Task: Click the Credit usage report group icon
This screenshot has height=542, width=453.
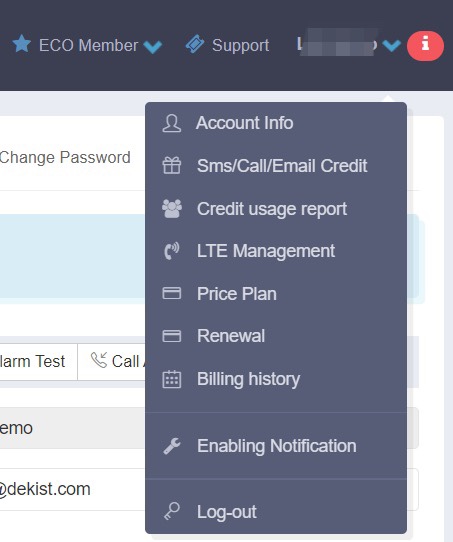Action: pos(172,208)
